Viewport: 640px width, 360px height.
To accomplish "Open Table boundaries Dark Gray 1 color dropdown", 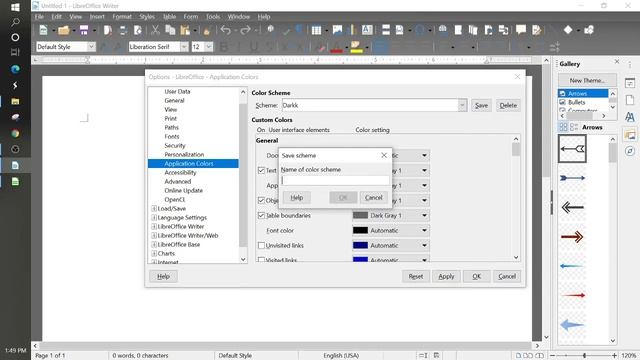I will [424, 216].
